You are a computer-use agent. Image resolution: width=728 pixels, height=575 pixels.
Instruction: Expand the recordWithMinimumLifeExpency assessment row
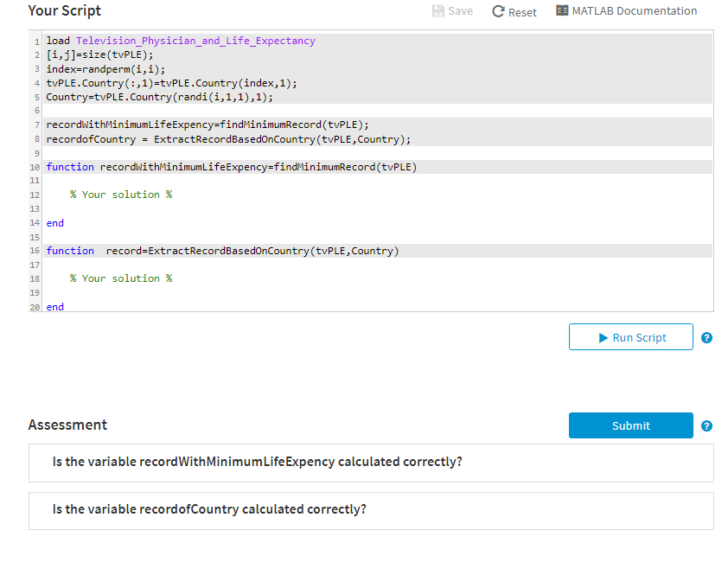pyautogui.click(x=371, y=463)
